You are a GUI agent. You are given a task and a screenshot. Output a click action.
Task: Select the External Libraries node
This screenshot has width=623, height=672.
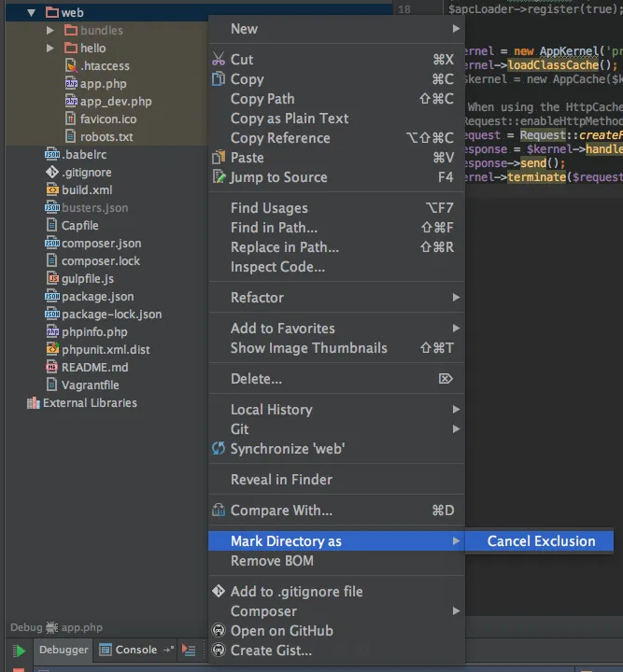(x=90, y=403)
